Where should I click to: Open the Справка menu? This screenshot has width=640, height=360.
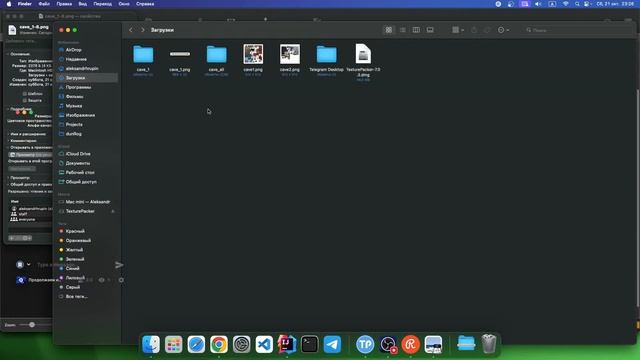[x=145, y=4]
